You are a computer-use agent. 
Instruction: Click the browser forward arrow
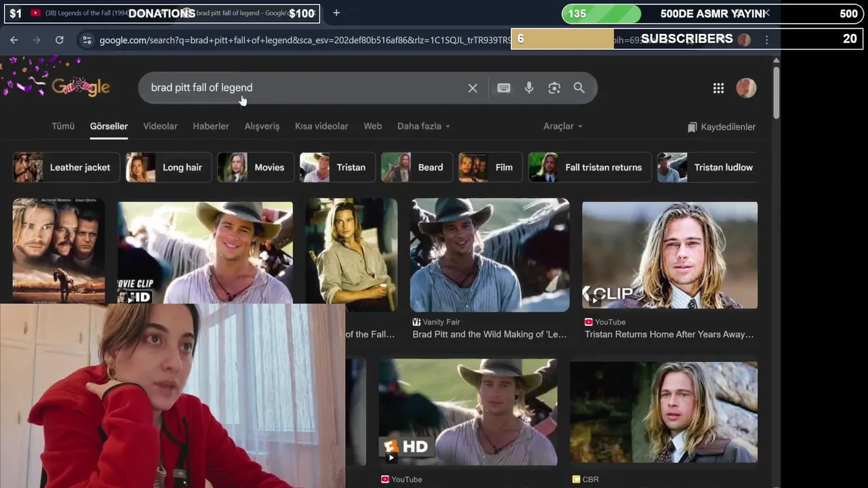(x=37, y=40)
